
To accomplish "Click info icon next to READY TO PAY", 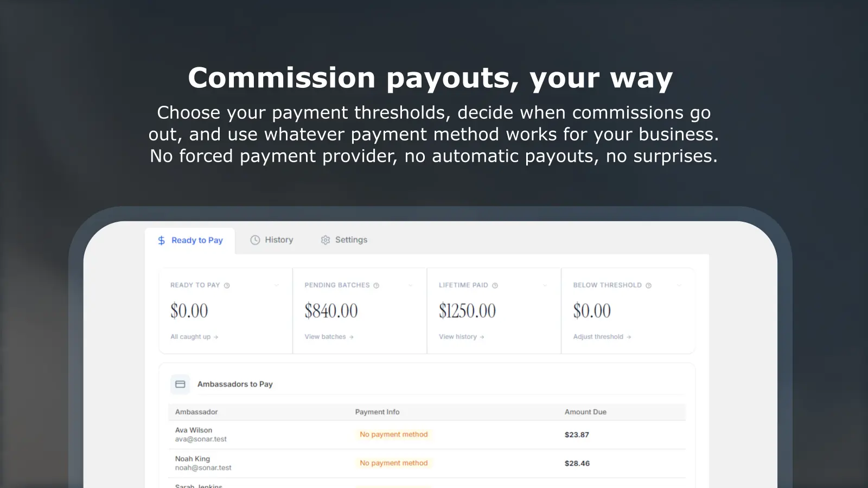I will pyautogui.click(x=227, y=285).
